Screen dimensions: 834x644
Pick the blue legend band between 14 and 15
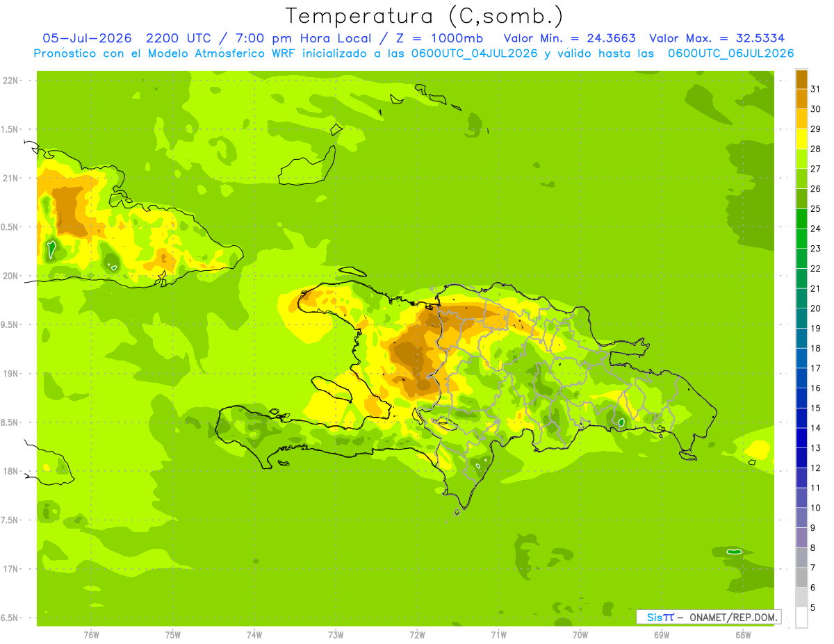(801, 418)
